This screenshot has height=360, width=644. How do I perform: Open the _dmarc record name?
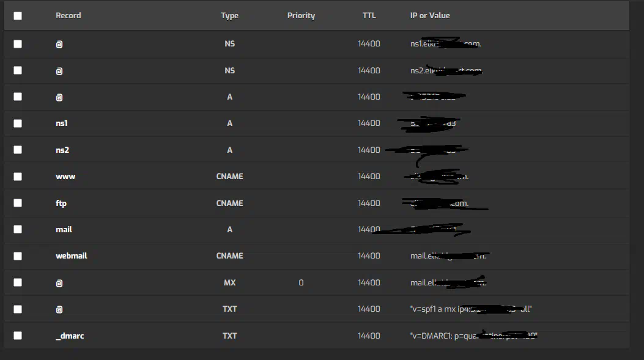point(70,336)
